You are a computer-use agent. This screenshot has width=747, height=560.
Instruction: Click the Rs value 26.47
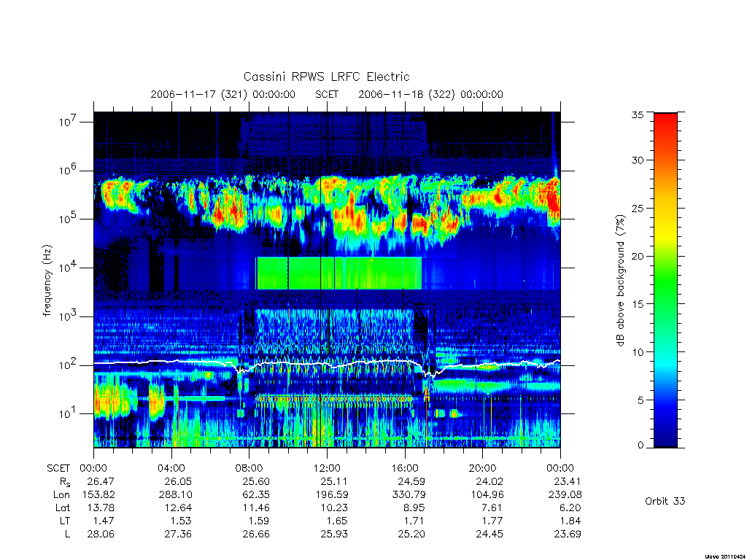click(x=101, y=481)
